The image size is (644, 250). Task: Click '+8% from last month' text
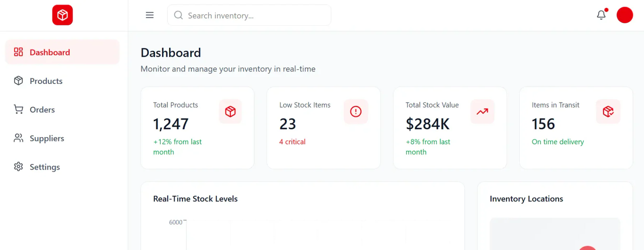point(428,147)
